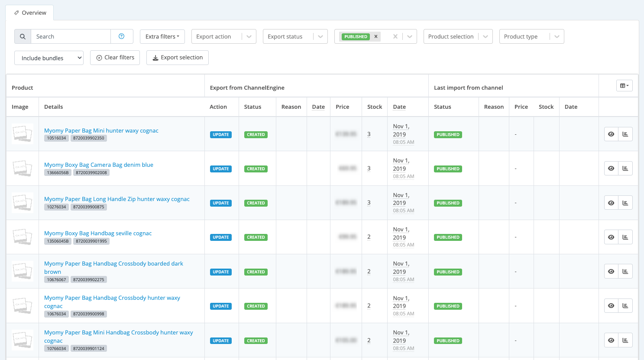View Handbag Crossbody hunter waxy cognac eye icon
The image size is (644, 360).
click(x=611, y=306)
